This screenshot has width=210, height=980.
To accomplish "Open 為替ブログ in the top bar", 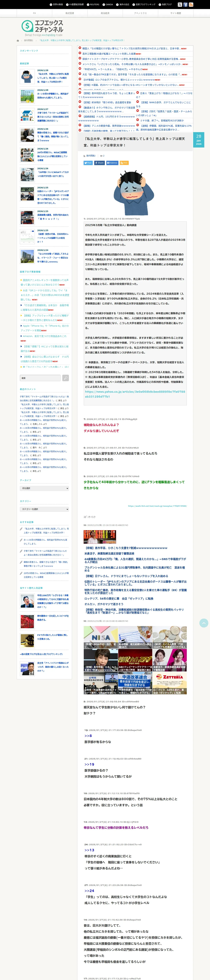I will [165, 5].
